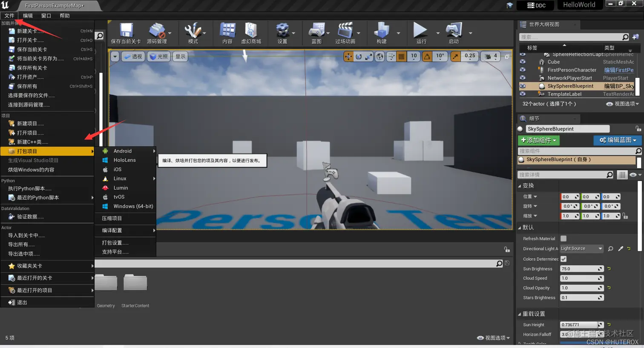Open 源码管理 toolbar icon

coord(157,31)
